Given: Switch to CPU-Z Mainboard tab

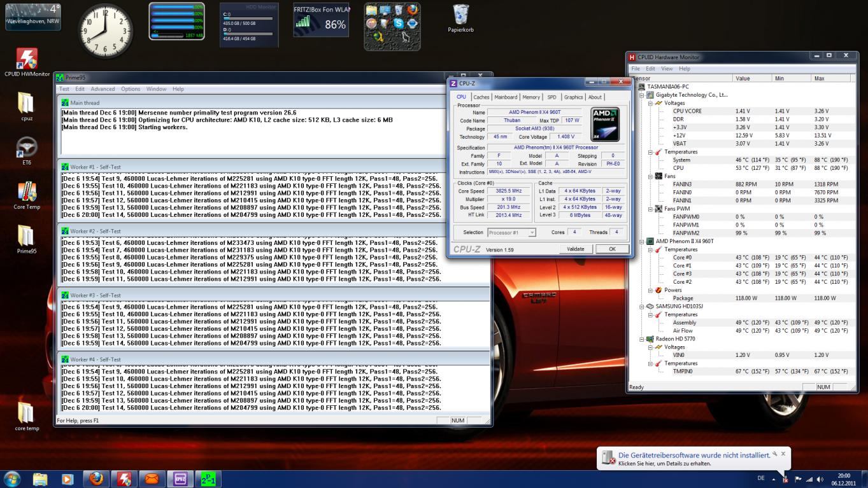Looking at the screenshot, I should 506,97.
